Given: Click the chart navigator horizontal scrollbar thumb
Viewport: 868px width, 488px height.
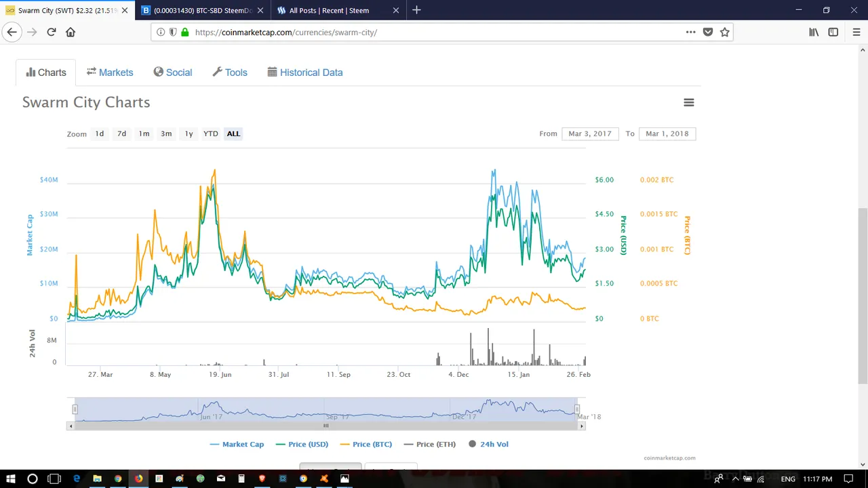Looking at the screenshot, I should point(326,426).
